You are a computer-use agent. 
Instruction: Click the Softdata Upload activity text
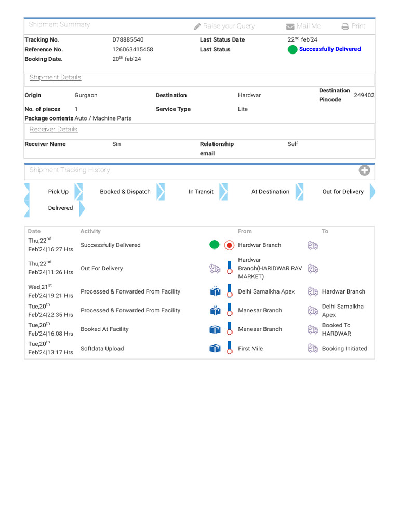(x=102, y=349)
